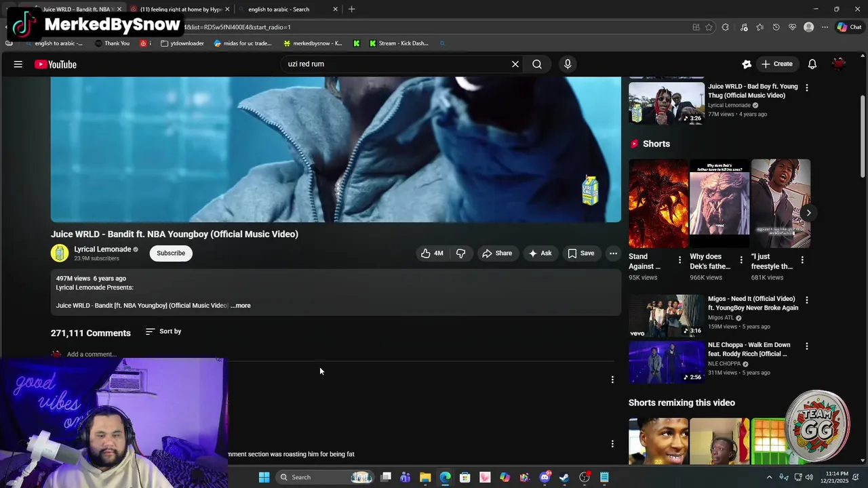Click the taskbar Search box
Screen dimensions: 868x488
(x=325, y=477)
